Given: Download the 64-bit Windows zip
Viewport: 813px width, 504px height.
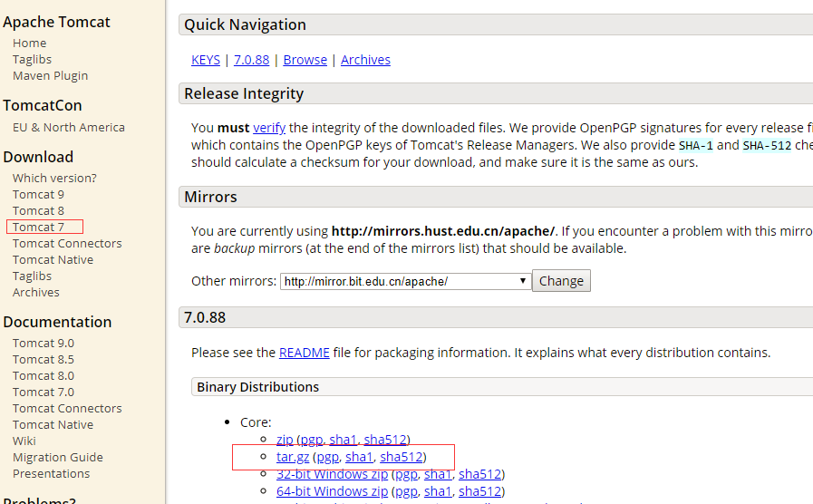Looking at the screenshot, I should [333, 491].
